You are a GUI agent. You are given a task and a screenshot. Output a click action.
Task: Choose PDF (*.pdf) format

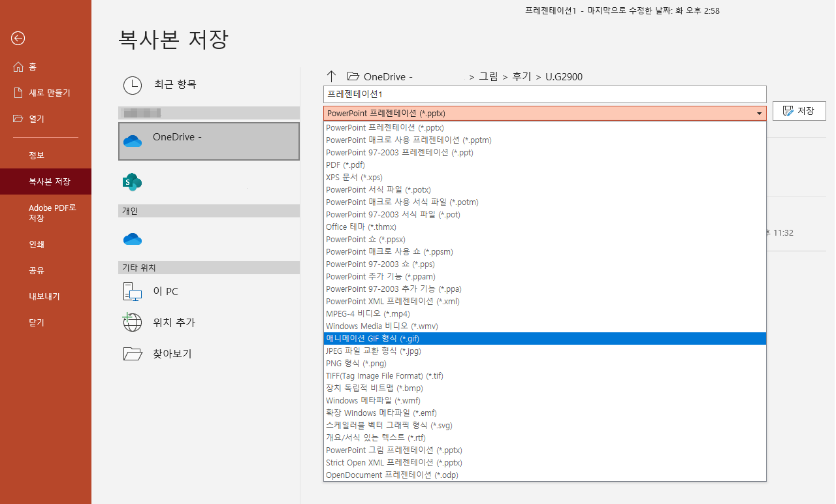(x=545, y=165)
